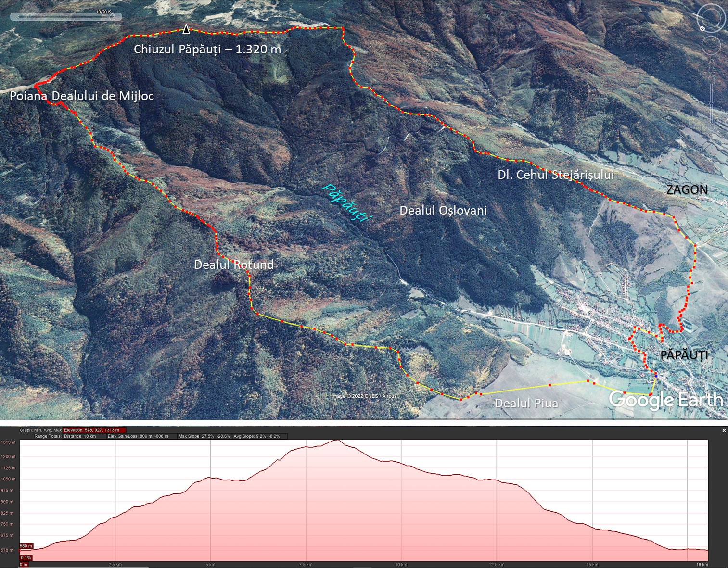Click the vertical zoom slider track
Viewport: 728px width, 568px height.
point(711,103)
